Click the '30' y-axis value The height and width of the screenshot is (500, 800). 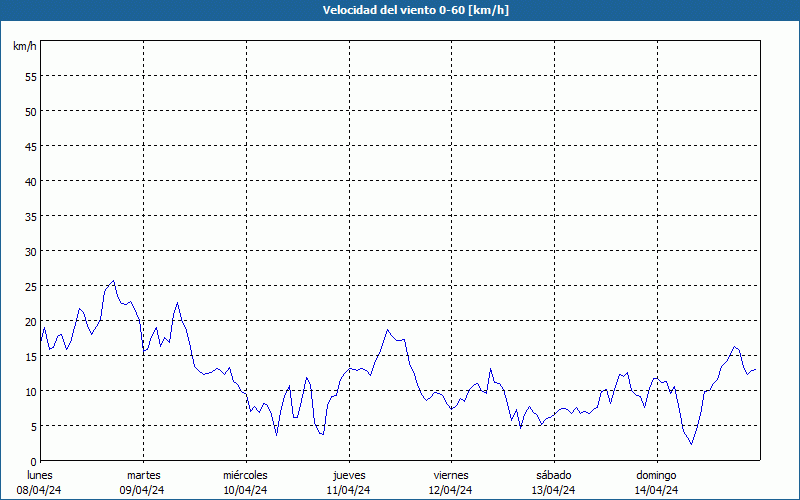tap(31, 252)
